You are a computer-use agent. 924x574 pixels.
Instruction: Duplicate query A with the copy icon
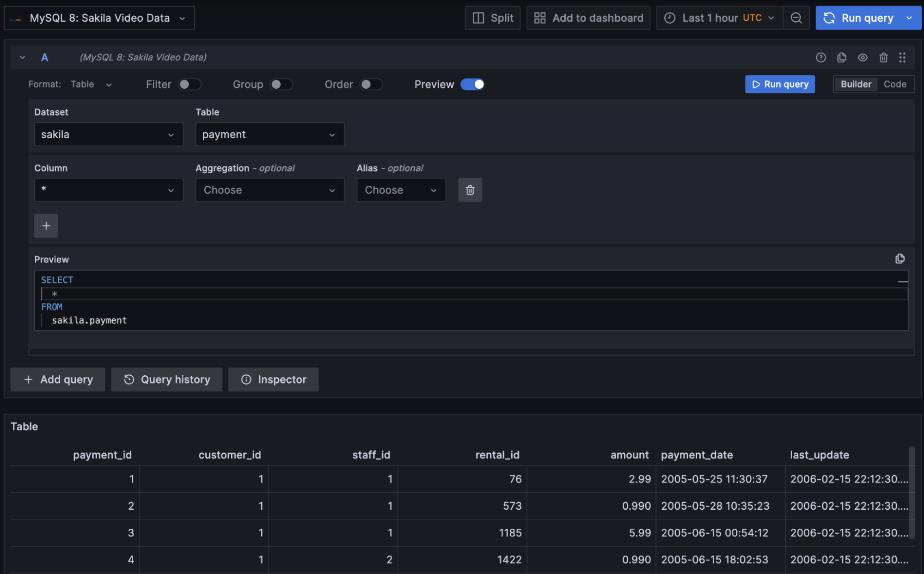842,57
